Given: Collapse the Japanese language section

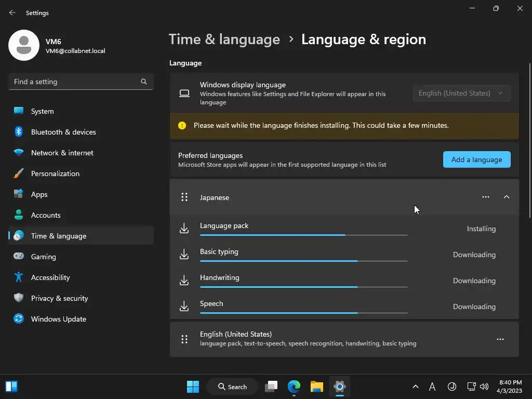Looking at the screenshot, I should [x=506, y=197].
